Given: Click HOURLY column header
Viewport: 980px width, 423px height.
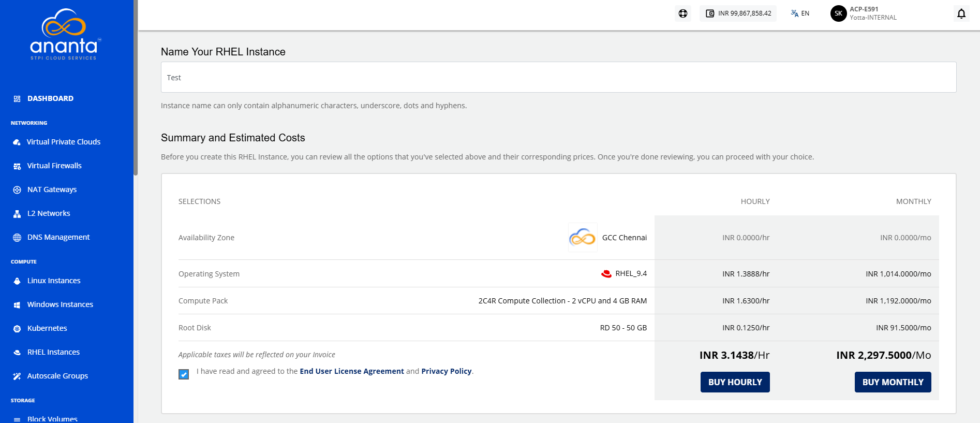Looking at the screenshot, I should (755, 201).
